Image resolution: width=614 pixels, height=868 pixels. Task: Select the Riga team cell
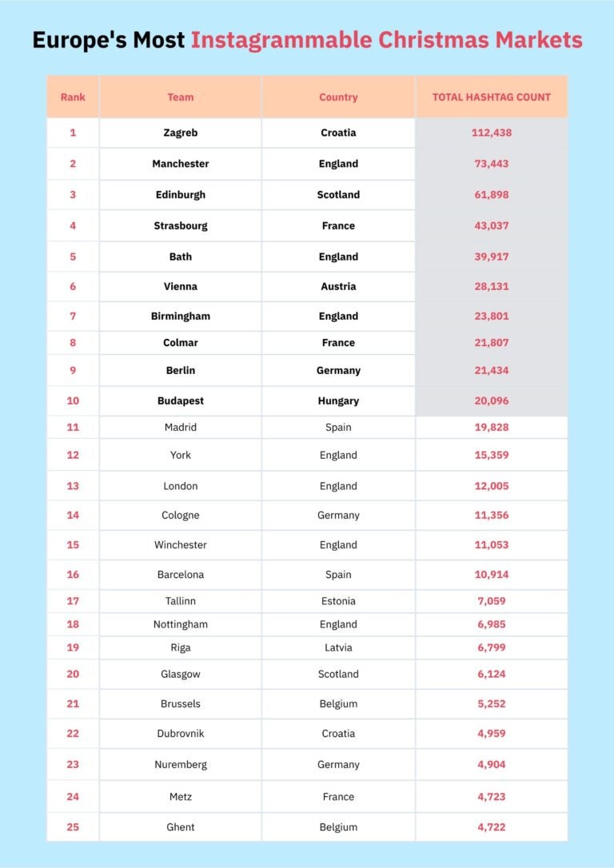[x=181, y=647]
